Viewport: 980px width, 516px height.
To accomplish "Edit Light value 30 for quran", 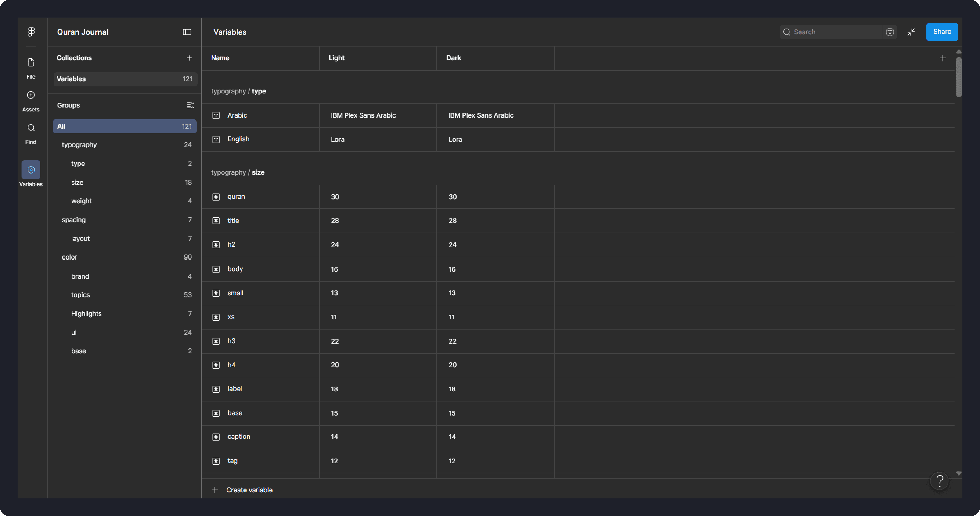I will coord(378,197).
